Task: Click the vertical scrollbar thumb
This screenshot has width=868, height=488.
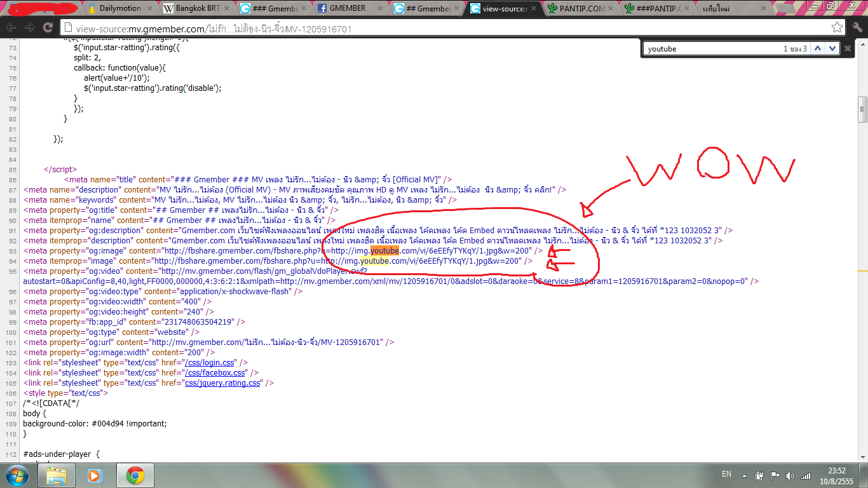Action: (862, 110)
